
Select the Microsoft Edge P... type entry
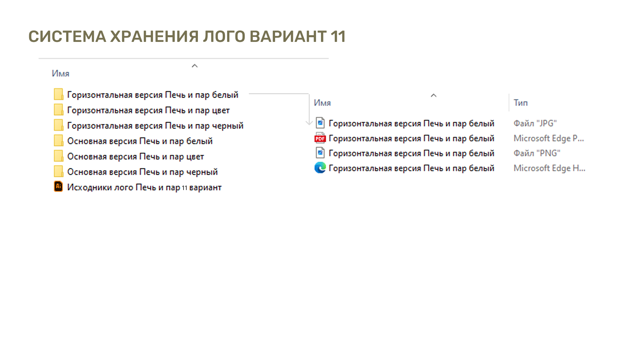(548, 138)
